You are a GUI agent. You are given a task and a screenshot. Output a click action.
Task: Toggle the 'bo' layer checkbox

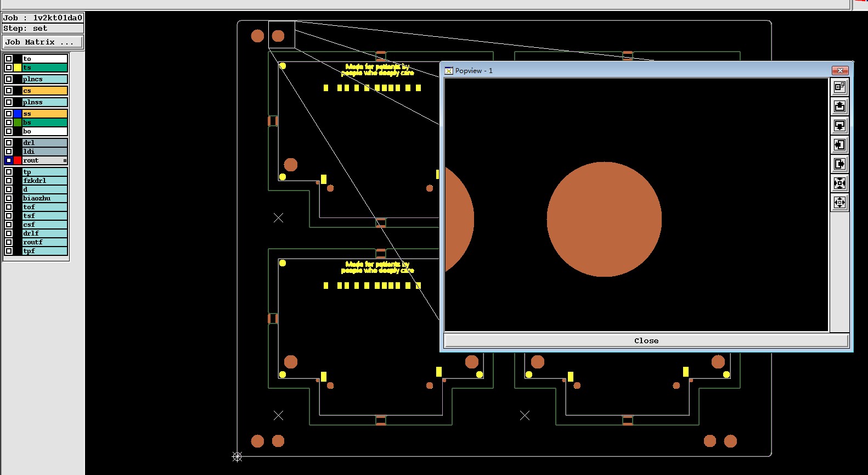pos(9,131)
